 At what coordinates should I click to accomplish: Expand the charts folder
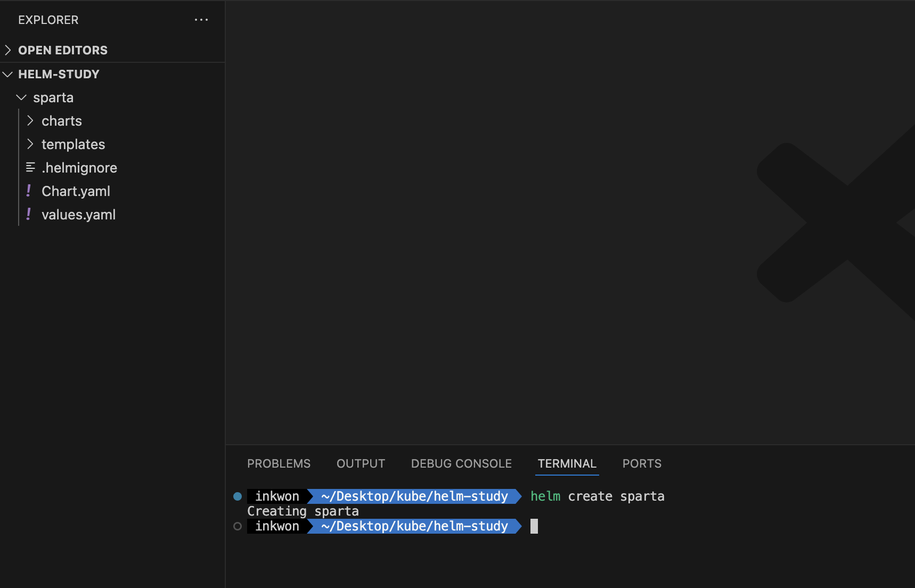coord(30,121)
